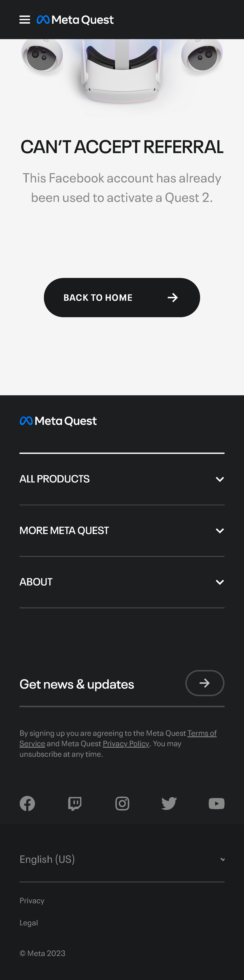Open the Facebook social icon
Viewport: 244px width, 980px height.
click(x=27, y=804)
